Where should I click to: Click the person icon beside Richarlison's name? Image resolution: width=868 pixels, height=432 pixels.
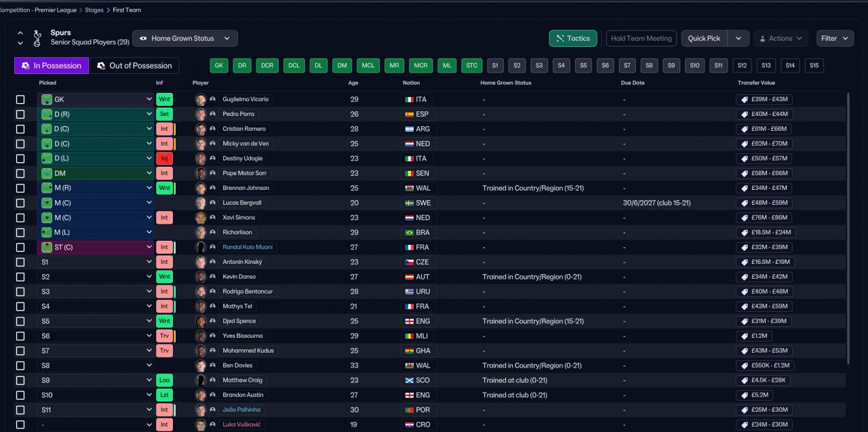212,233
